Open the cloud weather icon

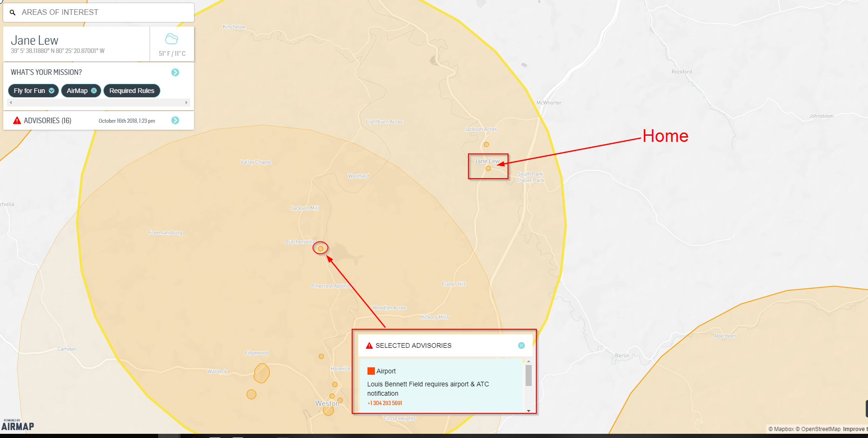[x=172, y=39]
